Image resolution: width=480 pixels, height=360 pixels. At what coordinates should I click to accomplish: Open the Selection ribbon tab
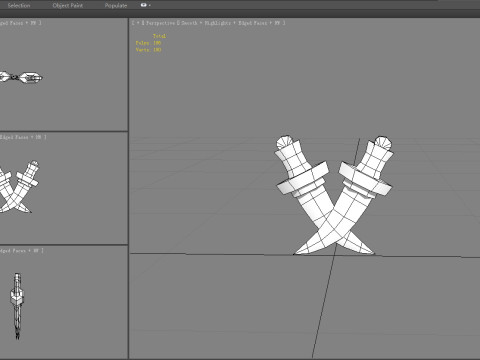tap(19, 5)
